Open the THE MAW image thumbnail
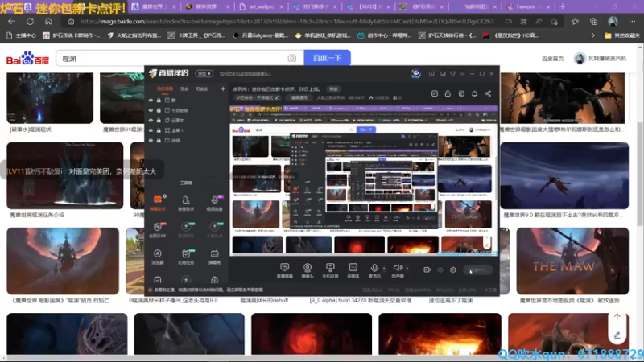Image resolution: width=644 pixels, height=362 pixels. point(572,261)
